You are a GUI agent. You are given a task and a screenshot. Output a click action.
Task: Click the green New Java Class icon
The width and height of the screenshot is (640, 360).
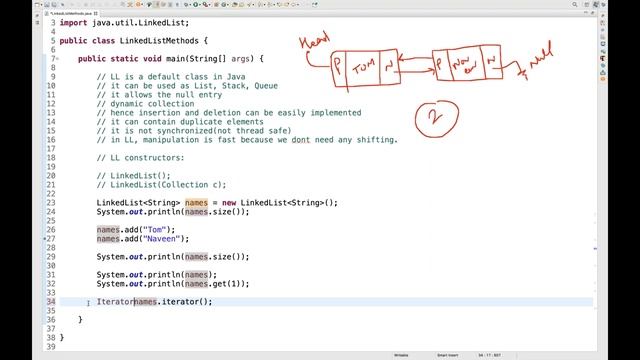click(x=223, y=4)
